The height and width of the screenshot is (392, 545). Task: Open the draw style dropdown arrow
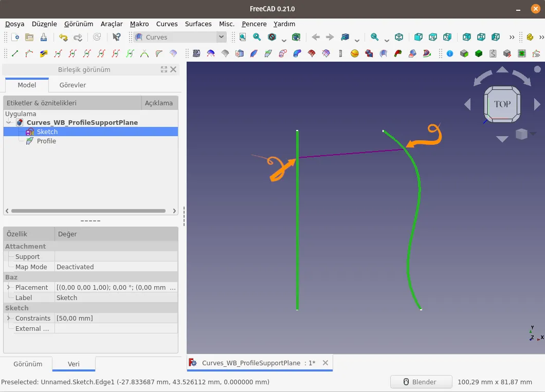pyautogui.click(x=284, y=40)
